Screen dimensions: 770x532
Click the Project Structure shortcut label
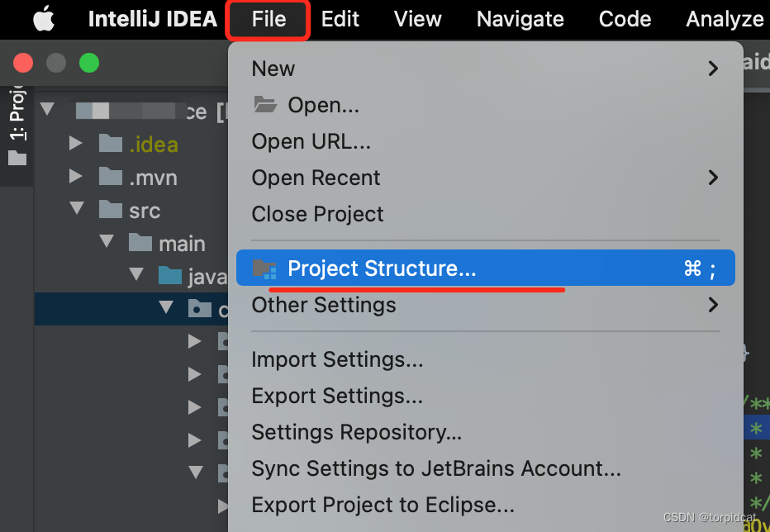[x=699, y=268]
